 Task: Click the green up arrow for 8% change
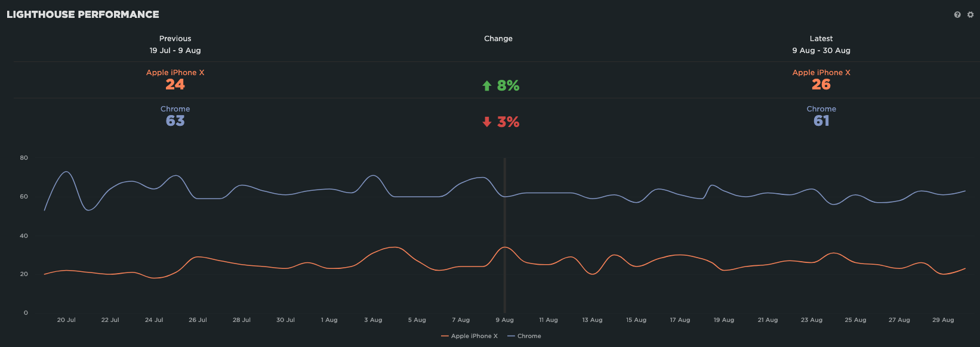pyautogui.click(x=486, y=86)
